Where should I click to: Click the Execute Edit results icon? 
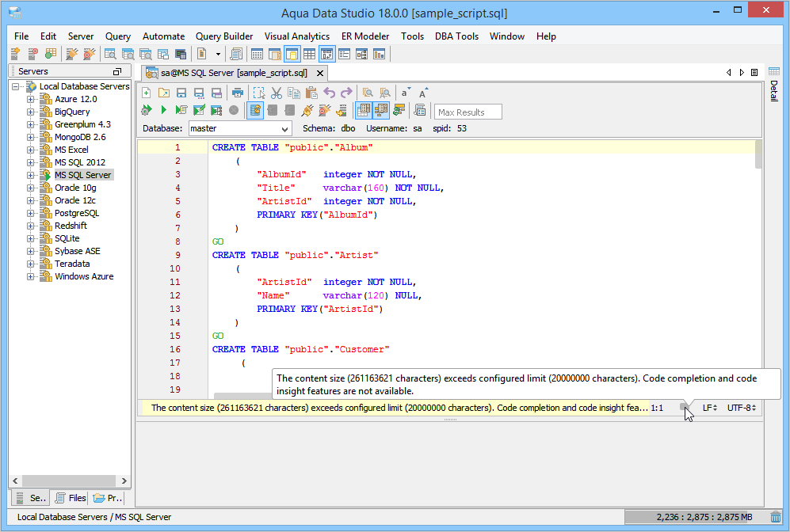point(199,110)
